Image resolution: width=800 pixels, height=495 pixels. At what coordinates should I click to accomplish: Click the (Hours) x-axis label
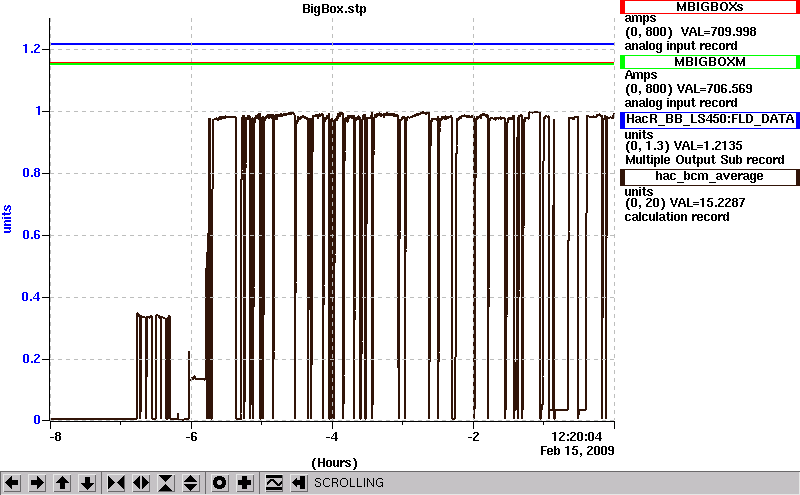[x=334, y=463]
